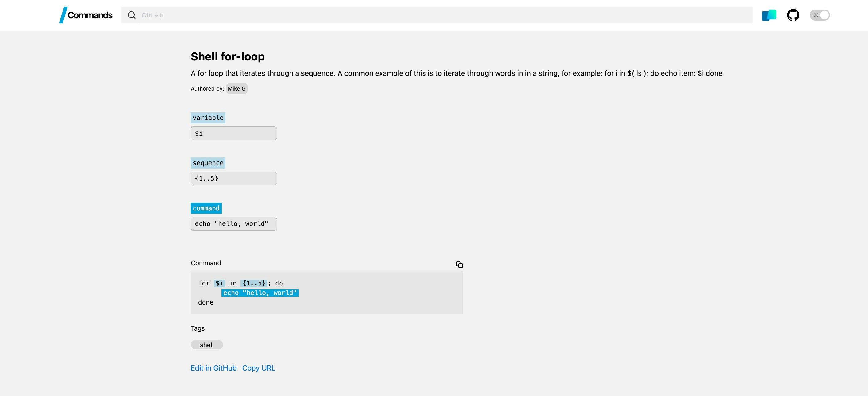Image resolution: width=868 pixels, height=396 pixels.
Task: Click the variable input containing $i
Action: click(x=233, y=133)
